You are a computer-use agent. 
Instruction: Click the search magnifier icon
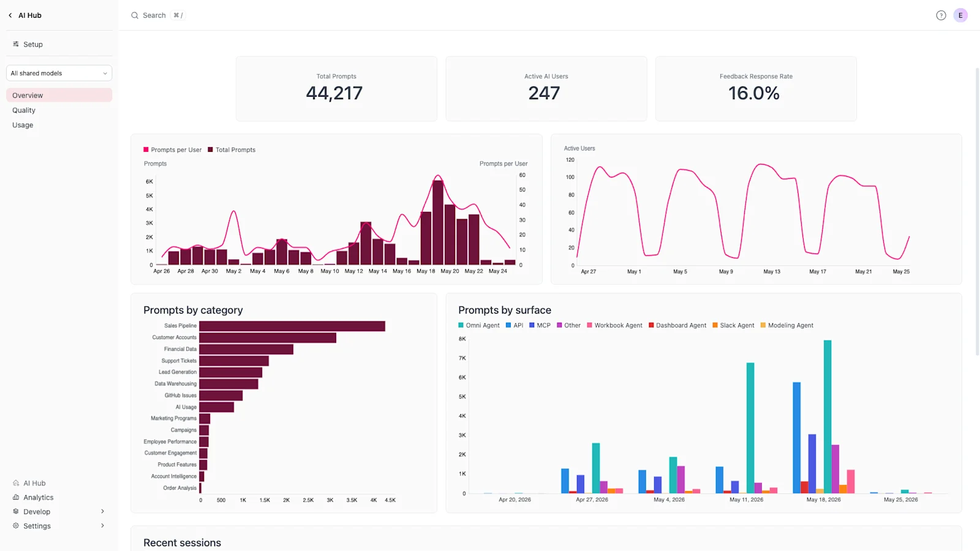(x=135, y=15)
